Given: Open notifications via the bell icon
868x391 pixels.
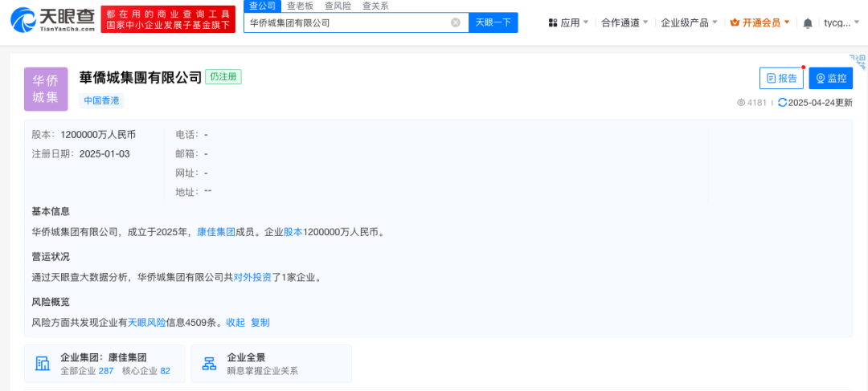Looking at the screenshot, I should point(808,23).
